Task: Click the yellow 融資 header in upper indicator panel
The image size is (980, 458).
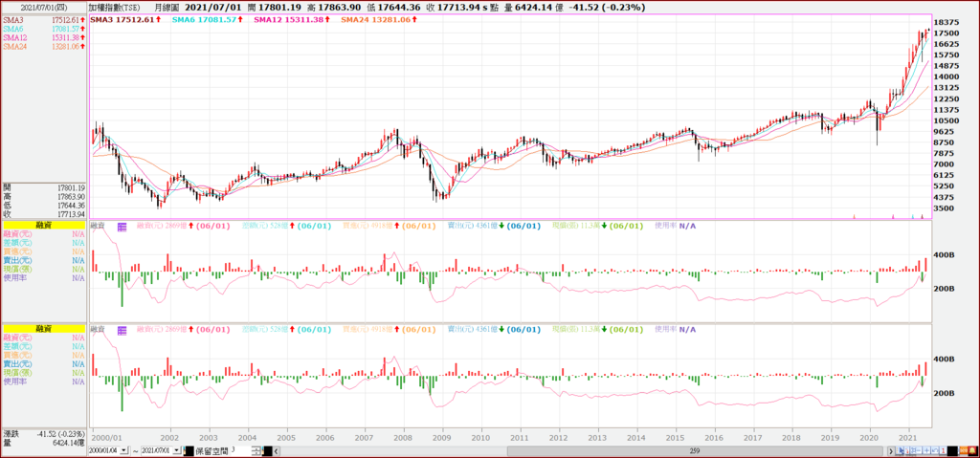Action: 44,225
